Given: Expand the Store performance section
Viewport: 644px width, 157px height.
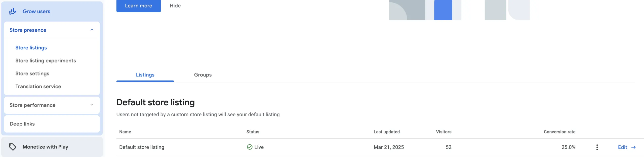Looking at the screenshot, I should pyautogui.click(x=92, y=105).
